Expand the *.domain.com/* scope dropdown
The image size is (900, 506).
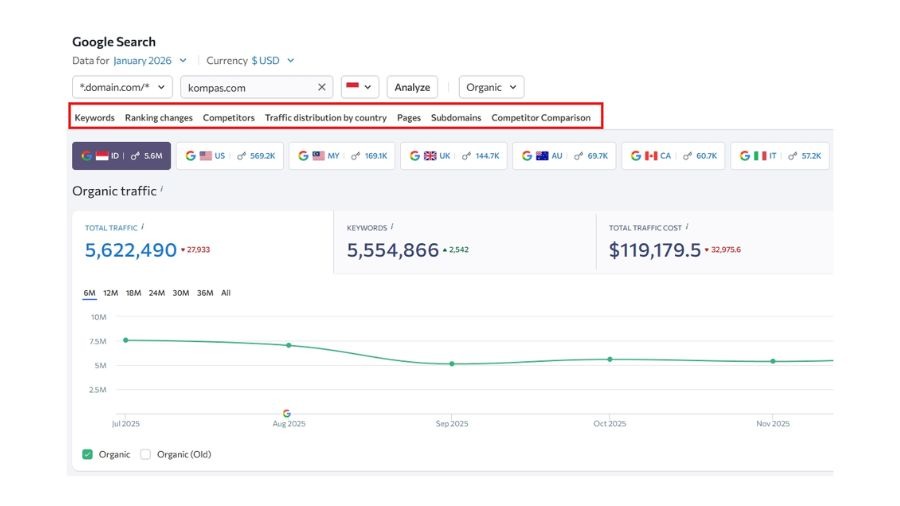tap(122, 88)
